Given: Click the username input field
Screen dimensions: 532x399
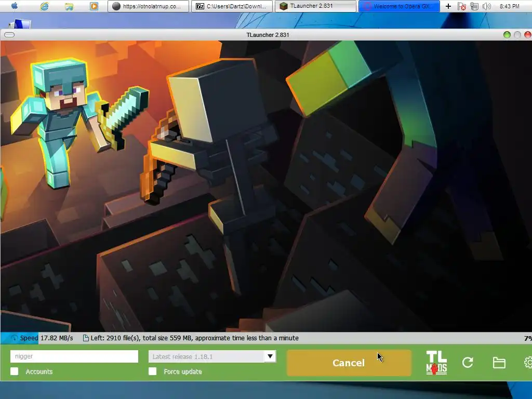Looking at the screenshot, I should 74,356.
